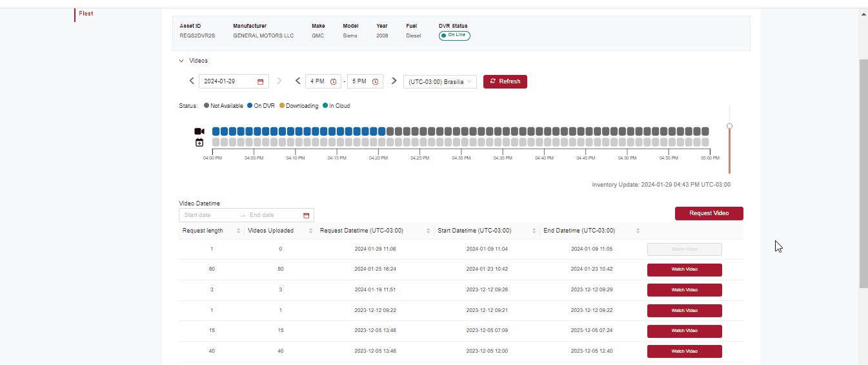Watch Video for 40-length request row
The image size is (868, 365).
click(685, 351)
